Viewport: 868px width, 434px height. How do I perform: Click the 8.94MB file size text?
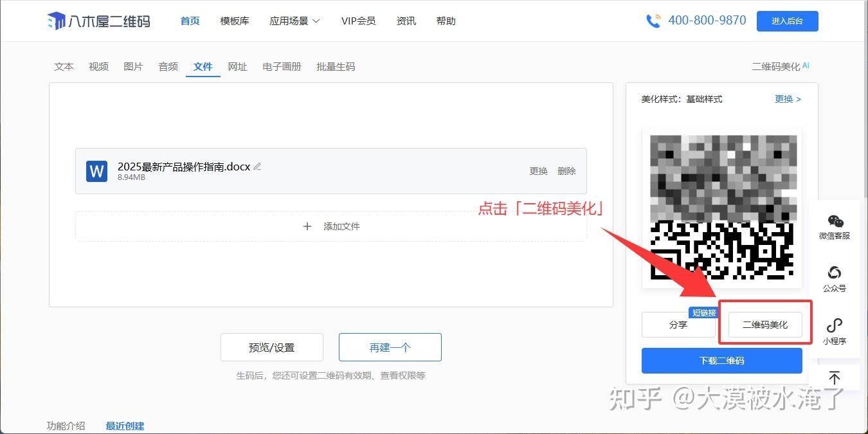coord(131,177)
